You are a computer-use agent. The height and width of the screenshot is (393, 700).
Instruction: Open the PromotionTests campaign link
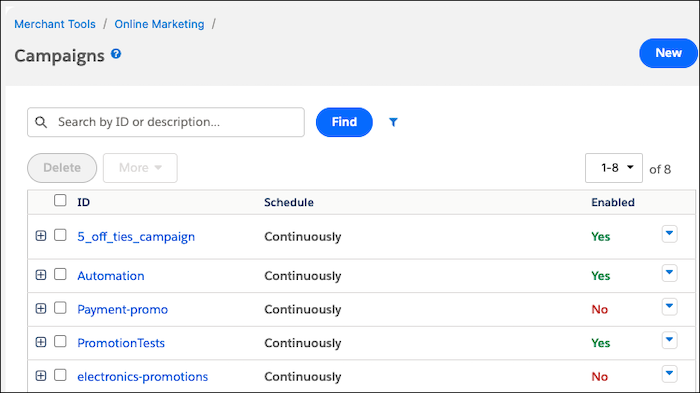[121, 343]
